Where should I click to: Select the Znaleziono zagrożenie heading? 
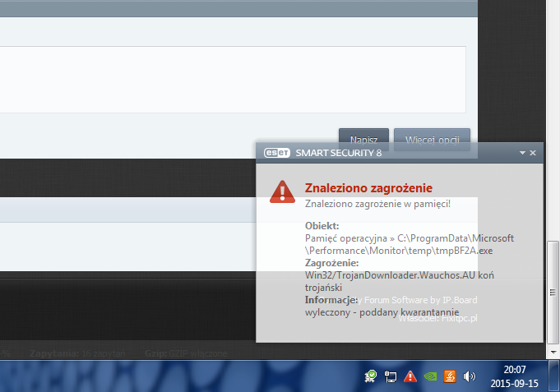point(368,188)
